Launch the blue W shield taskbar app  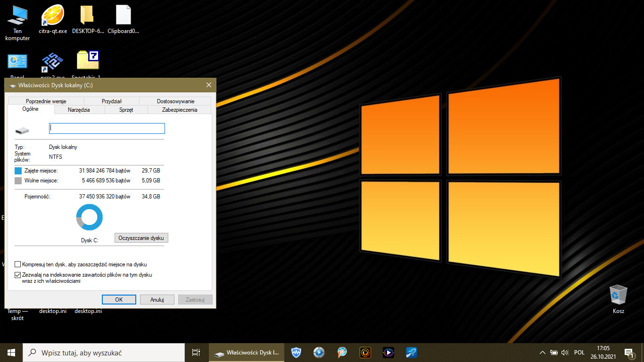[296, 353]
